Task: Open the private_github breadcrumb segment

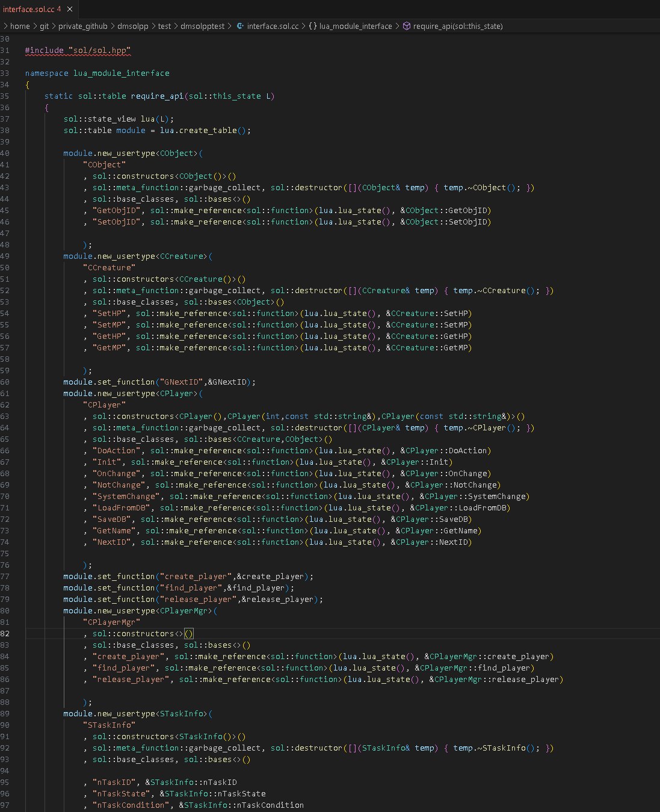Action: (83, 26)
